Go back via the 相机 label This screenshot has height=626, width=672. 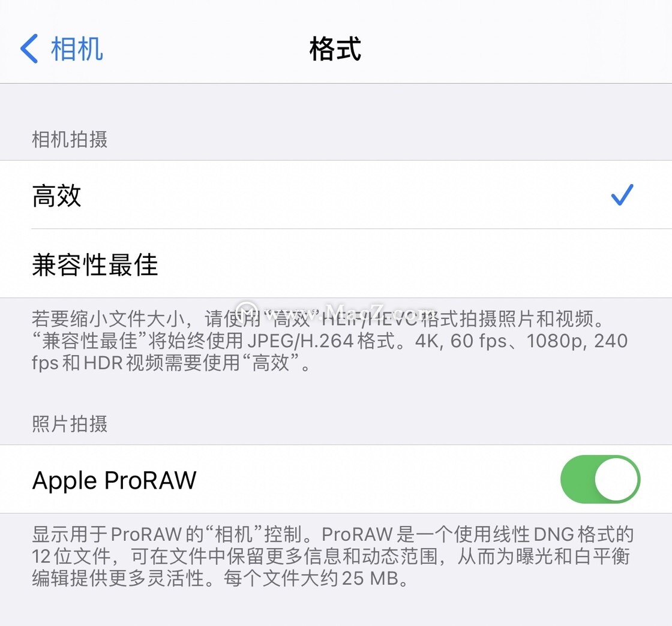point(77,49)
